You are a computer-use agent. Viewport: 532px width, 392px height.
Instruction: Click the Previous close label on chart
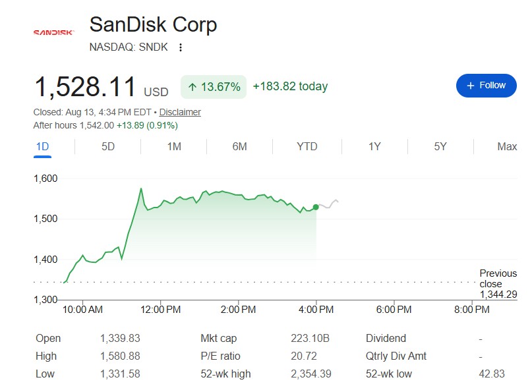click(498, 279)
